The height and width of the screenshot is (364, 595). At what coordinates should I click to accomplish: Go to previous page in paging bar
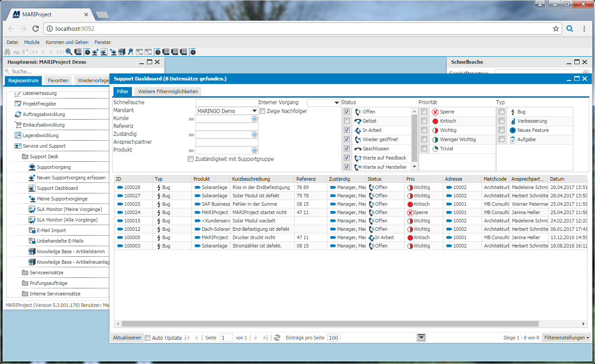196,338
